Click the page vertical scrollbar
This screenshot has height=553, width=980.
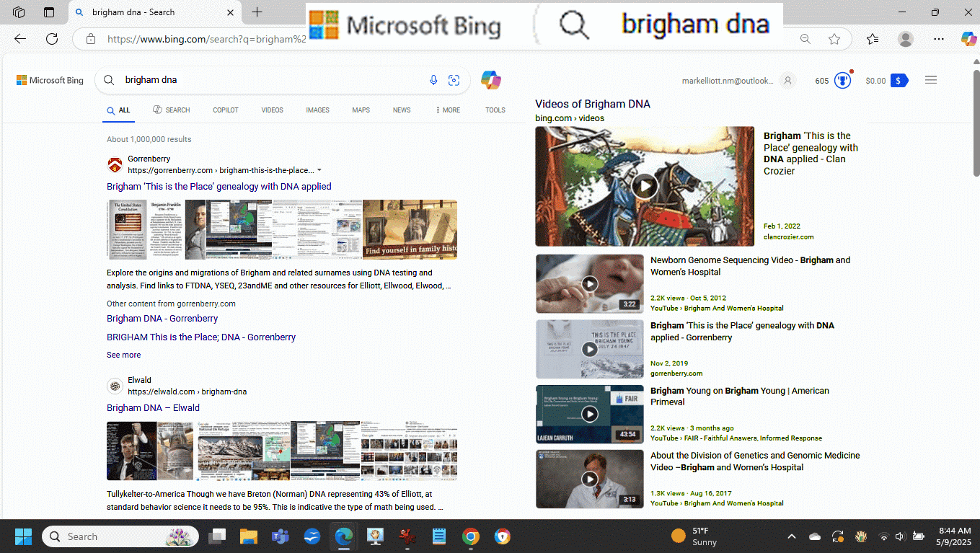click(x=976, y=123)
